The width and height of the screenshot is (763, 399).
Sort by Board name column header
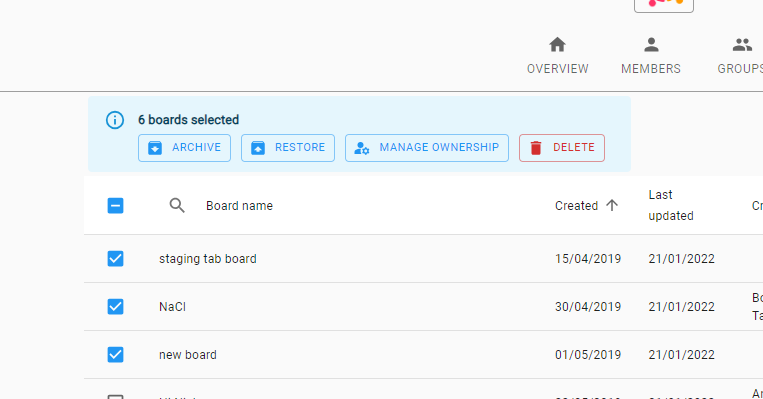[x=239, y=206]
